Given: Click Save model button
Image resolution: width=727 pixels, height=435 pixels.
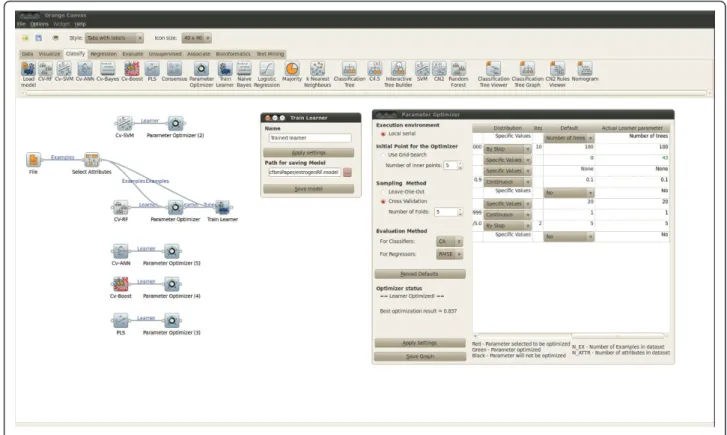Looking at the screenshot, I should tap(308, 189).
